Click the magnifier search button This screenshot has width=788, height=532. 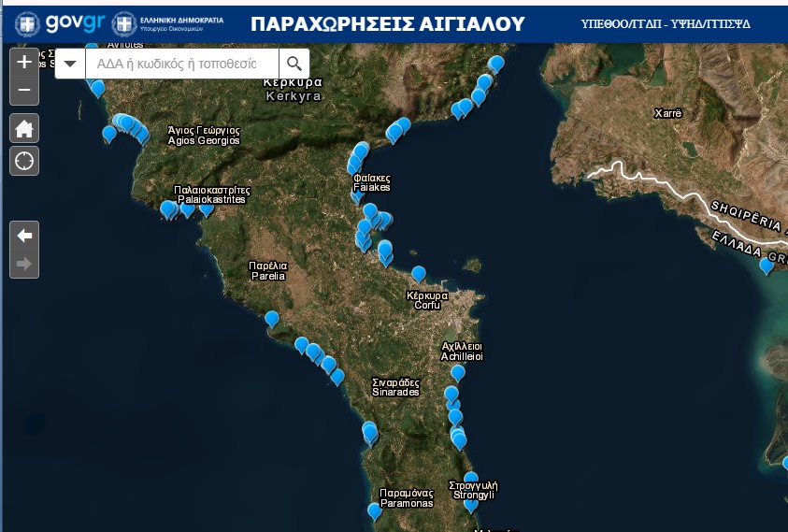coord(294,64)
